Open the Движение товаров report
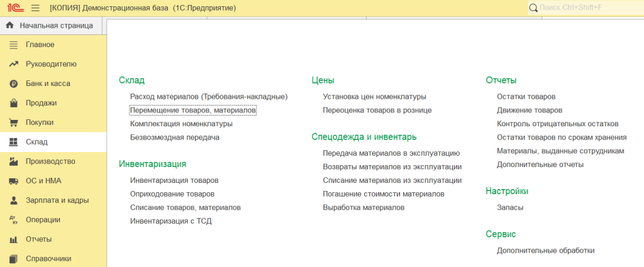The width and height of the screenshot is (644, 267). [530, 111]
